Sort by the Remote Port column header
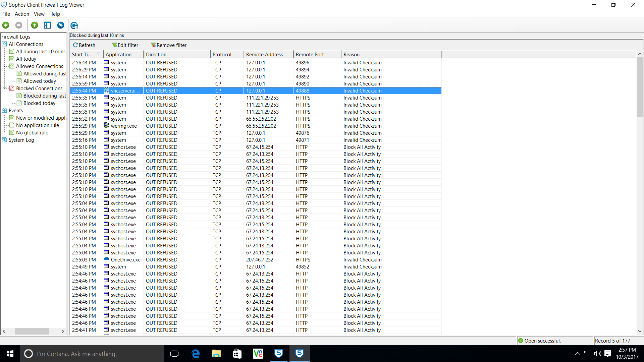 click(317, 54)
